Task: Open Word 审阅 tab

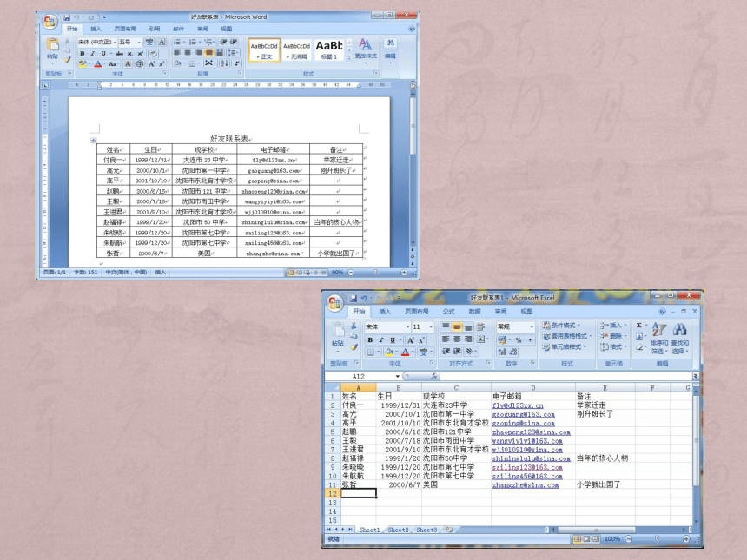Action: click(x=202, y=29)
